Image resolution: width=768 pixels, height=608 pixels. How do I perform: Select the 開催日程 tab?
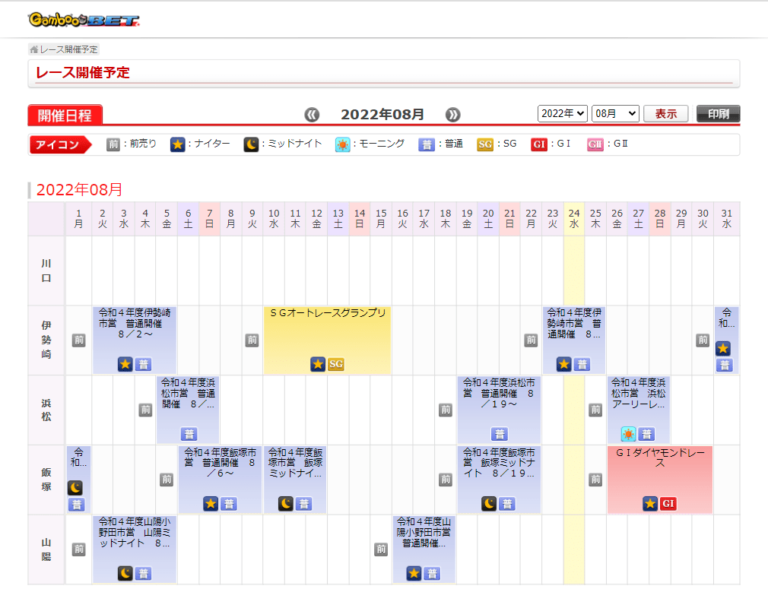click(65, 115)
